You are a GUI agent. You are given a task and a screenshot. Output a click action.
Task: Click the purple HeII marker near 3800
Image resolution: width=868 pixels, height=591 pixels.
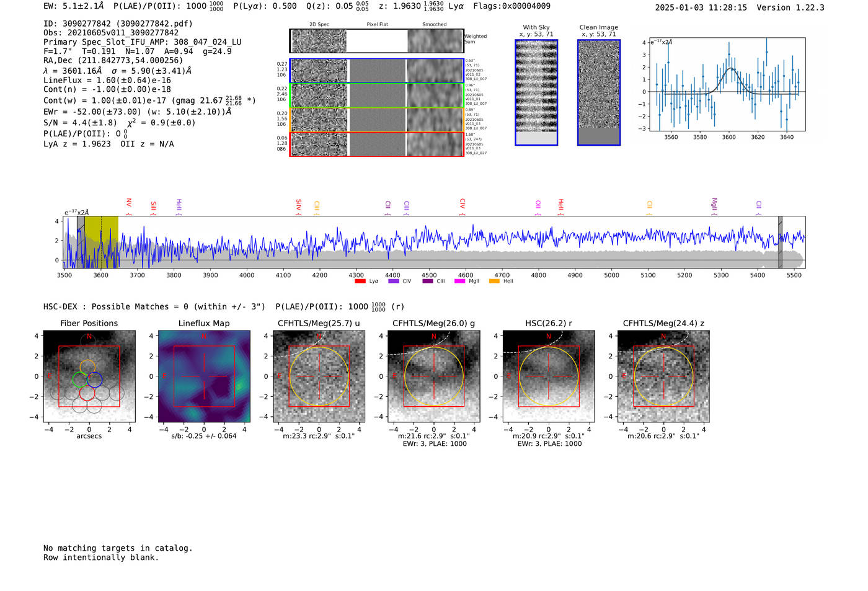pos(179,207)
